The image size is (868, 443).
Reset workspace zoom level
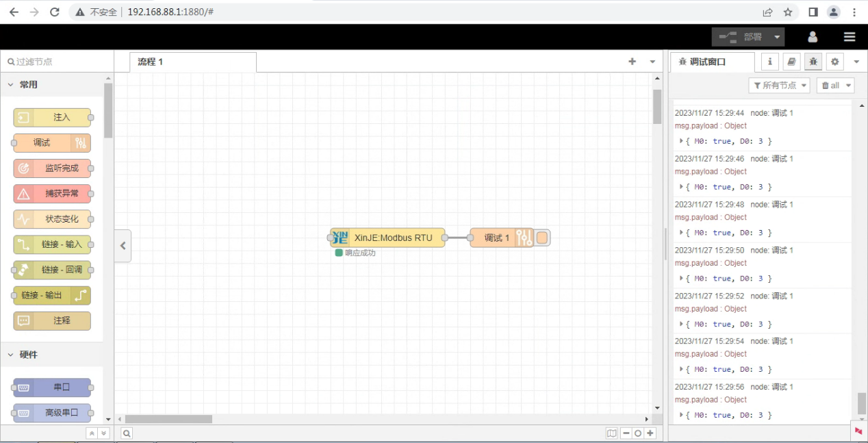point(638,433)
